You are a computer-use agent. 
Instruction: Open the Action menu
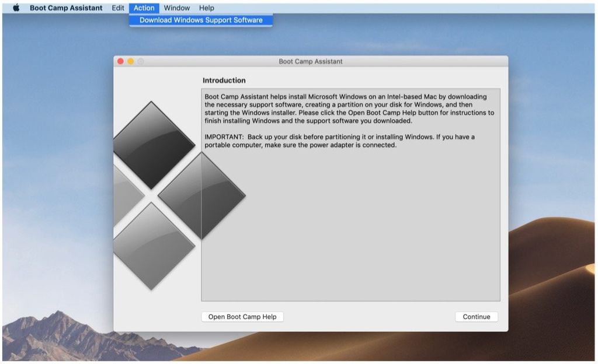point(144,8)
